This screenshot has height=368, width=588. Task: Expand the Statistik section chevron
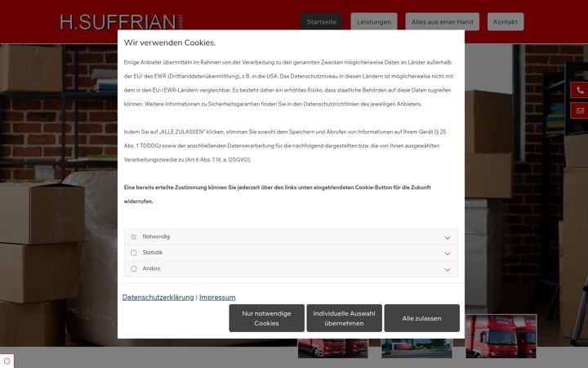[x=448, y=254]
